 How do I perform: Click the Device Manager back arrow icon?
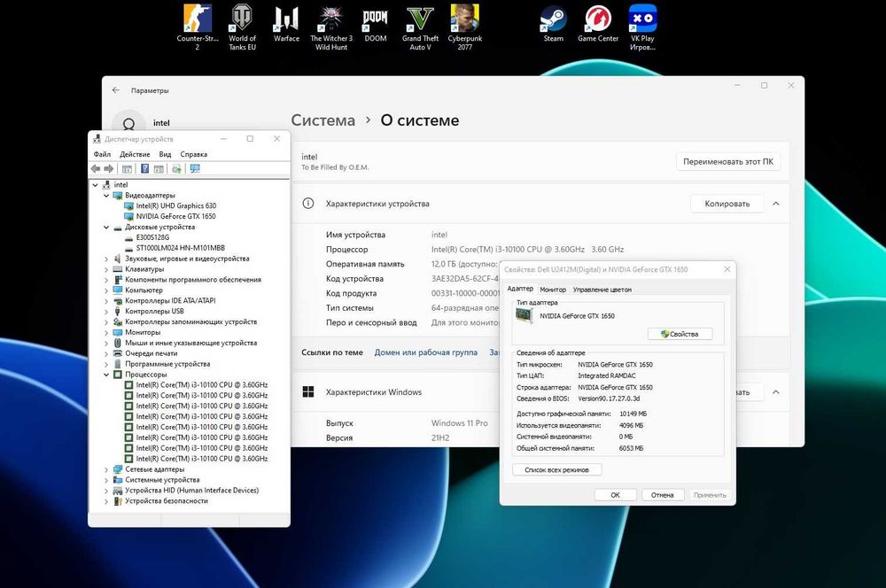tap(96, 169)
